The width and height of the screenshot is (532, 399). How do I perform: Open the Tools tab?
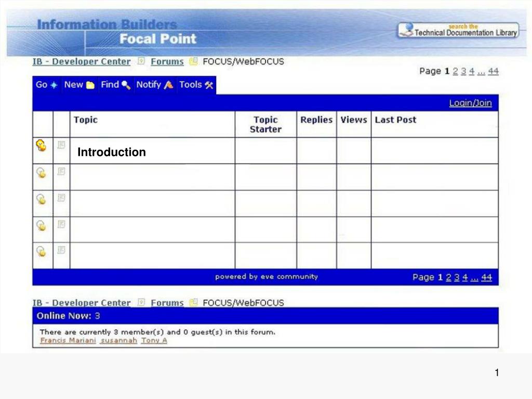click(x=196, y=85)
